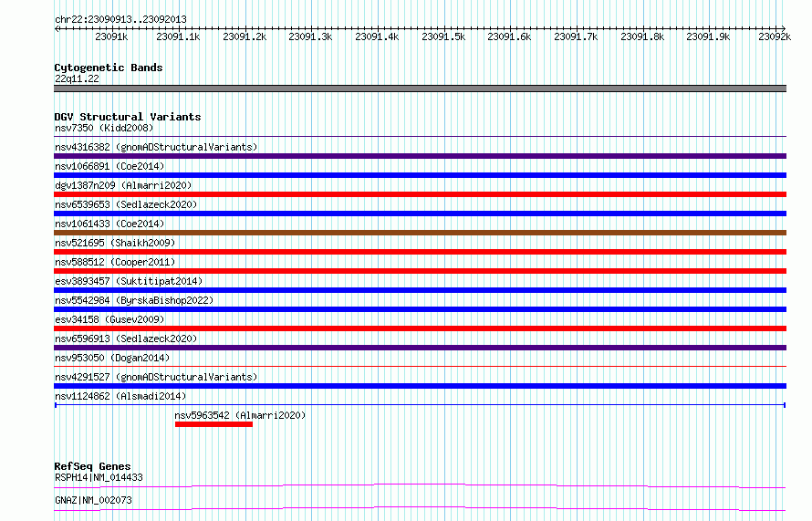Click the 23092k ruler tick label
This screenshot has height=521, width=812.
[775, 36]
